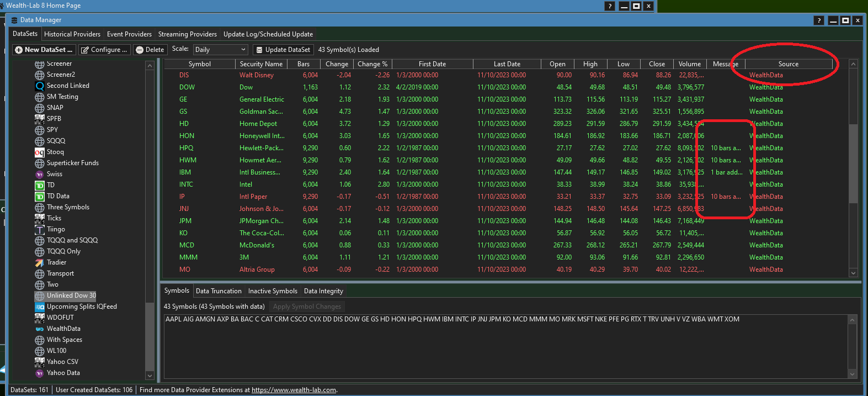This screenshot has height=396, width=868.
Task: Select the Upcoming Splits IQFeed icon
Action: pyautogui.click(x=40, y=307)
